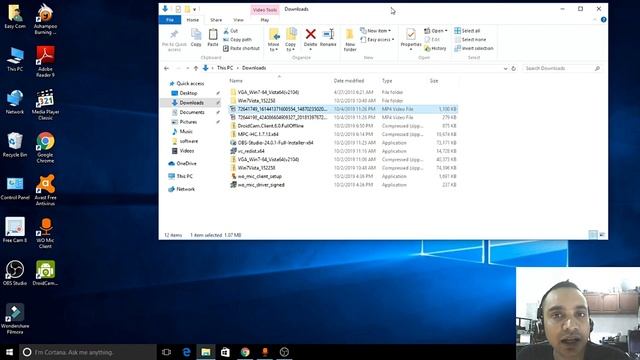The image size is (640, 360).
Task: Select OBS-Studio-24.0.1-Full-Installer-x64 file
Action: [x=275, y=143]
